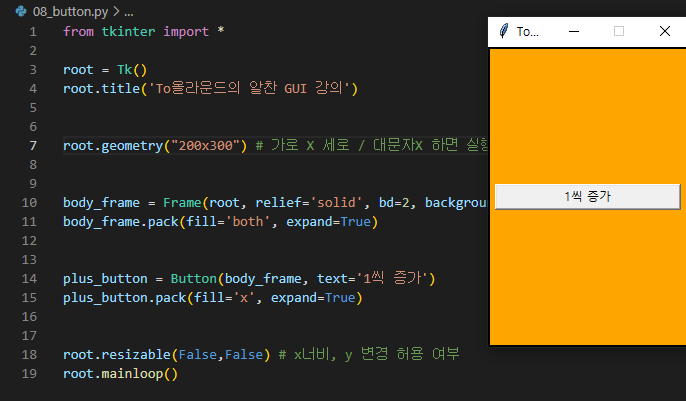The width and height of the screenshot is (686, 401).
Task: Click 'solid' string on line 10
Action: click(x=336, y=202)
